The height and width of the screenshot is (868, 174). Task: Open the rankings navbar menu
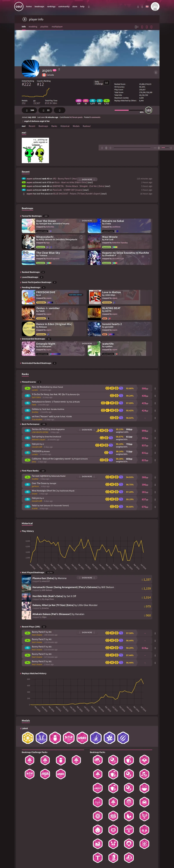click(x=51, y=6)
